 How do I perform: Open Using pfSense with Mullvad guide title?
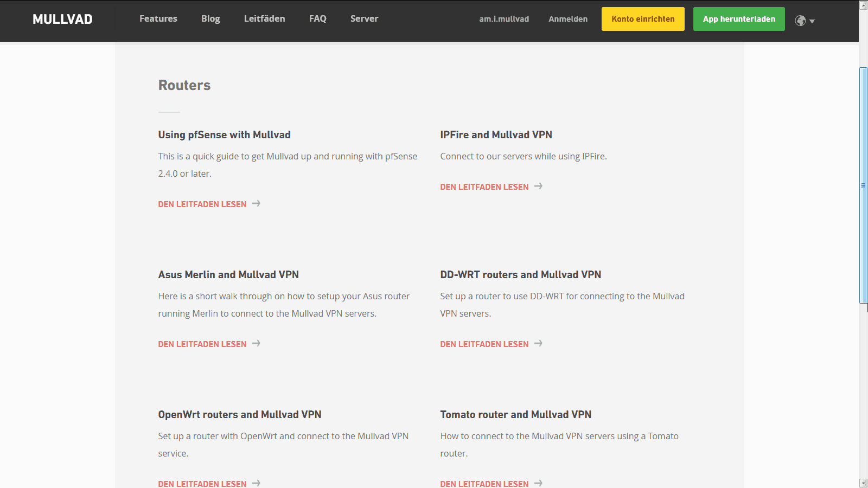click(x=224, y=134)
